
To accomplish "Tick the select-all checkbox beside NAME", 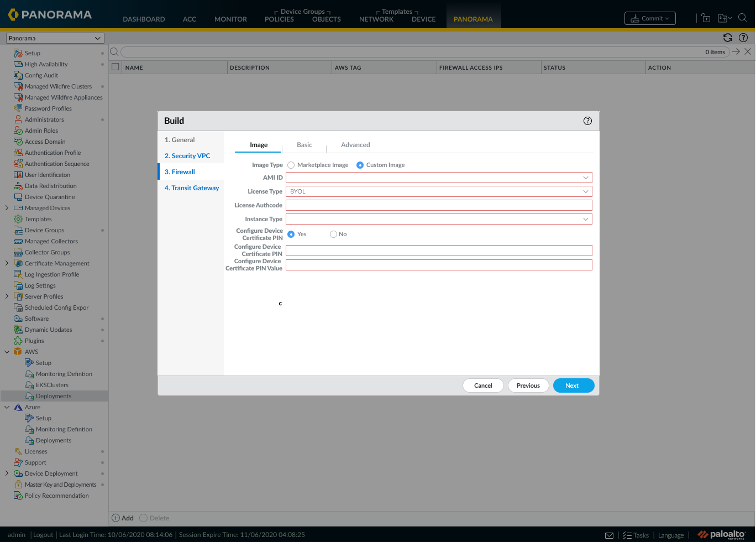I will (x=116, y=67).
